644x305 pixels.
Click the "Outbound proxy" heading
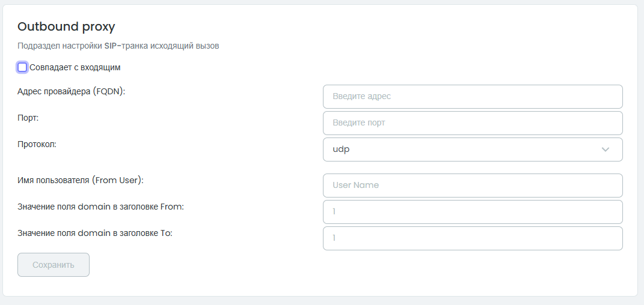(66, 26)
